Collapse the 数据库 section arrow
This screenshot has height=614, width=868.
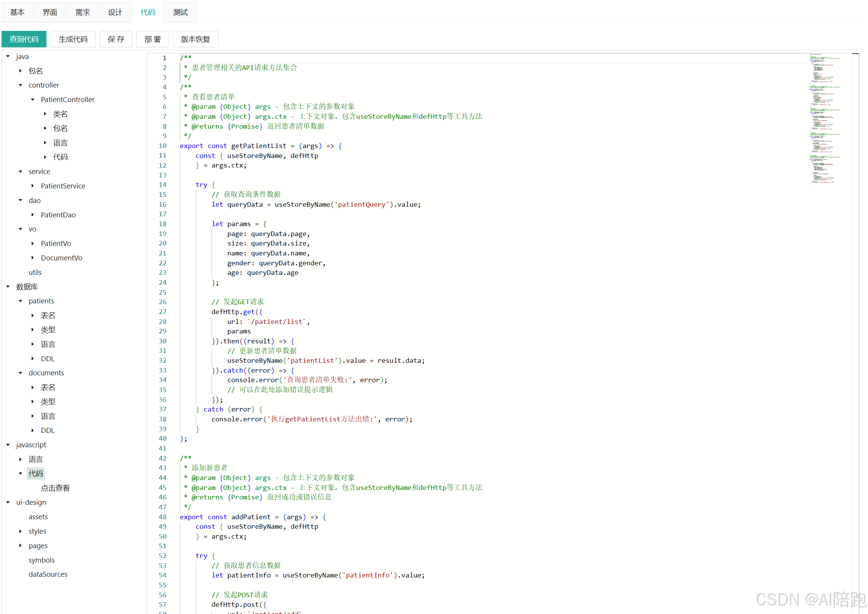(x=8, y=287)
